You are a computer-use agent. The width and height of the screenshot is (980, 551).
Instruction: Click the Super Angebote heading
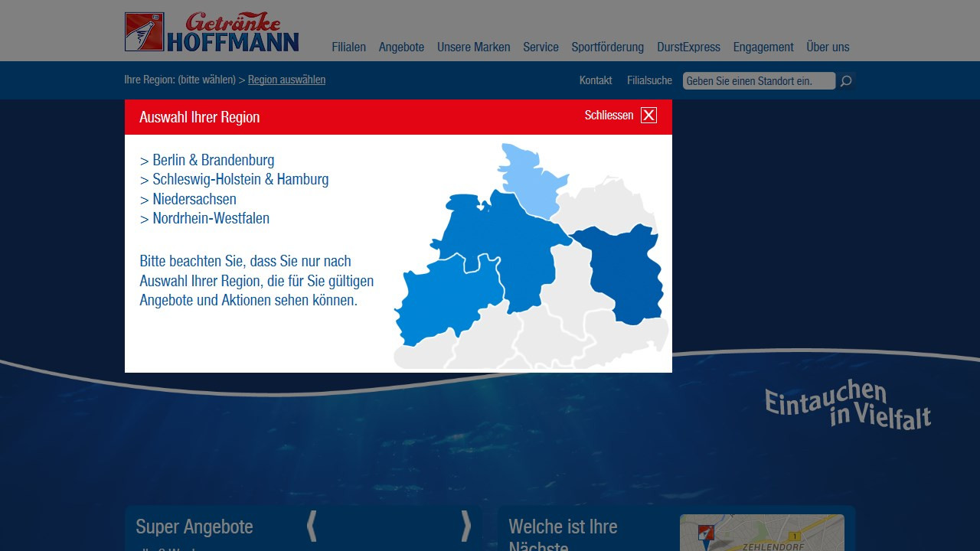click(194, 527)
